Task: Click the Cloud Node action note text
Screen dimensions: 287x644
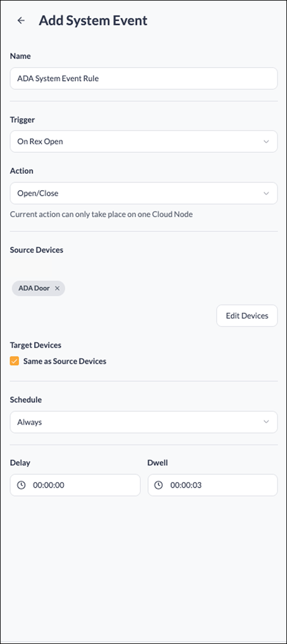Action: (x=101, y=214)
